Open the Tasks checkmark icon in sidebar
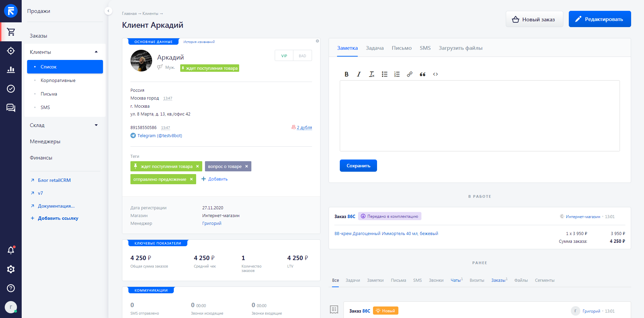The image size is (644, 318). [x=11, y=89]
